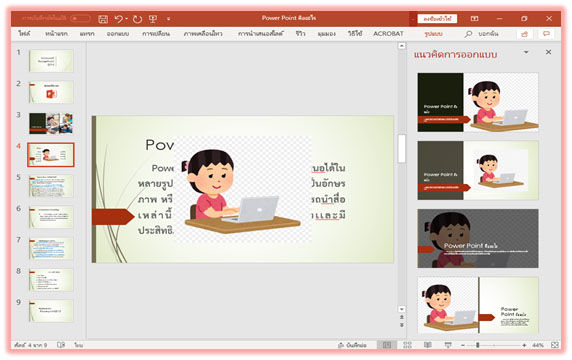Viewport: 572px width, 360px height.
Task: Switch to the ออกแบบ (Design) tab
Action: click(117, 34)
